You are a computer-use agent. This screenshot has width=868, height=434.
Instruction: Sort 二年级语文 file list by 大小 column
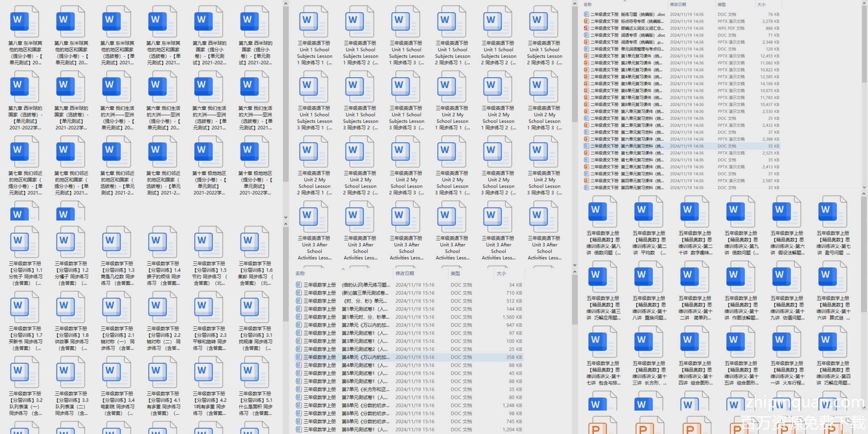(x=761, y=4)
